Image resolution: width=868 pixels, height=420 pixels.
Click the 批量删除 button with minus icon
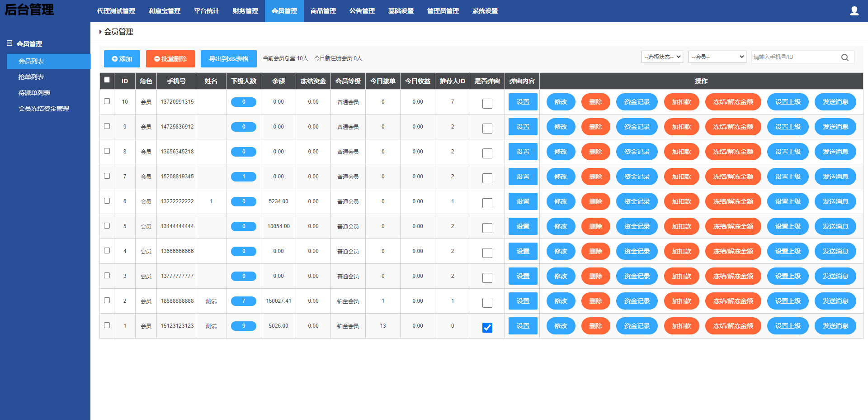(x=170, y=59)
